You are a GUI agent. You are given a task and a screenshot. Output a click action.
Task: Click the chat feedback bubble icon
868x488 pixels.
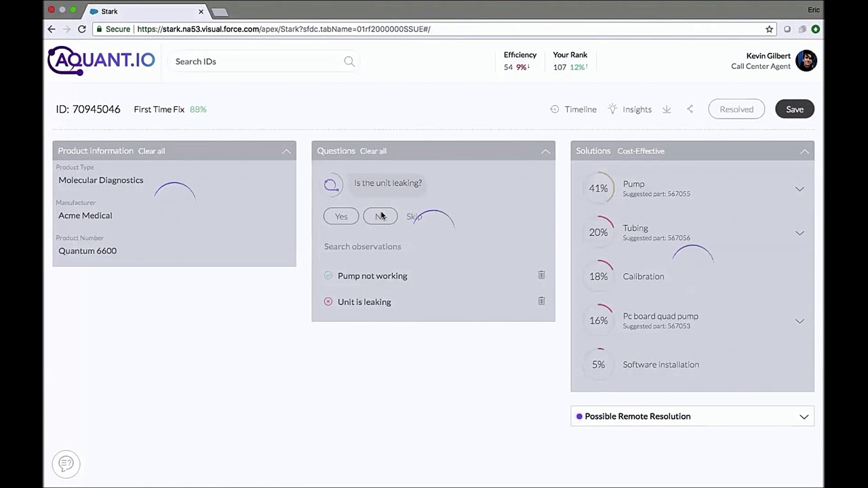(66, 464)
